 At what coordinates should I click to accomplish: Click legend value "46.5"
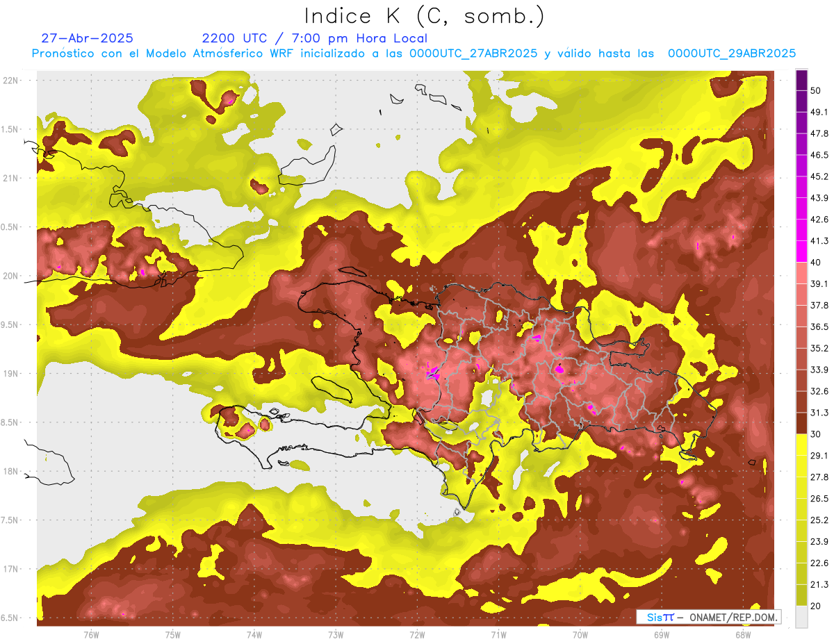(x=819, y=155)
